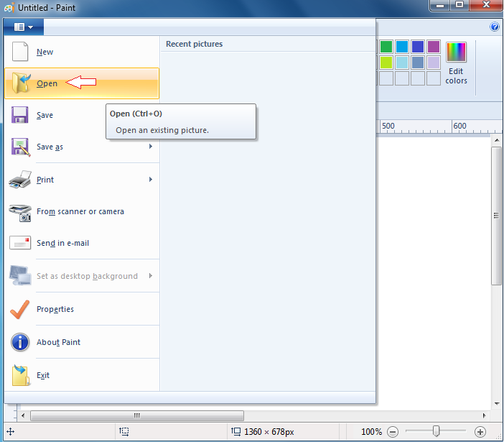The height and width of the screenshot is (442, 504).
Task: Choose Exit to quit Paint
Action: 82,375
